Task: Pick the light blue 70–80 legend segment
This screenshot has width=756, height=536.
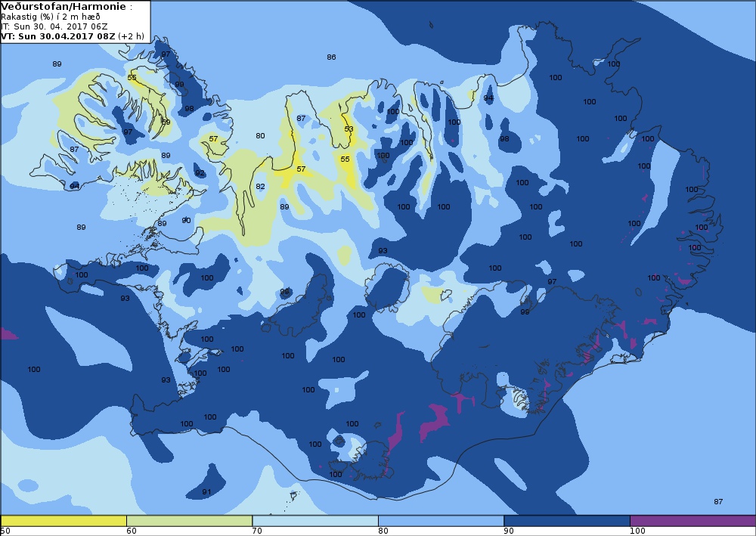Action: [x=315, y=521]
